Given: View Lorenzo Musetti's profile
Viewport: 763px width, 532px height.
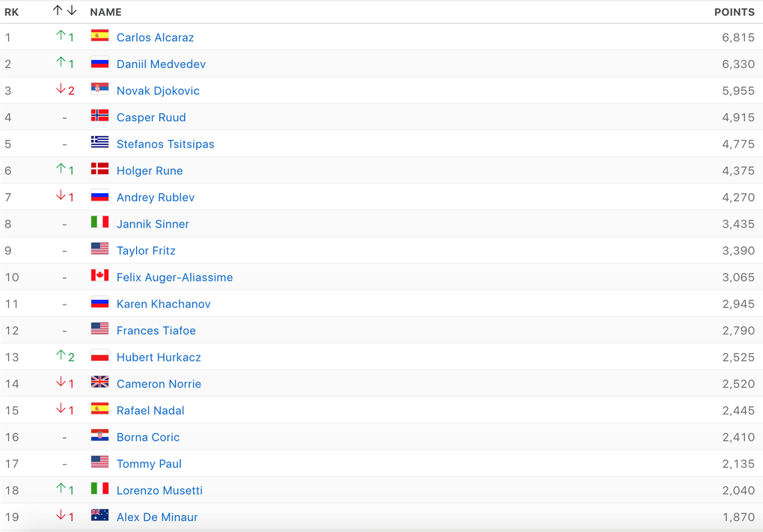Looking at the screenshot, I should coord(159,491).
